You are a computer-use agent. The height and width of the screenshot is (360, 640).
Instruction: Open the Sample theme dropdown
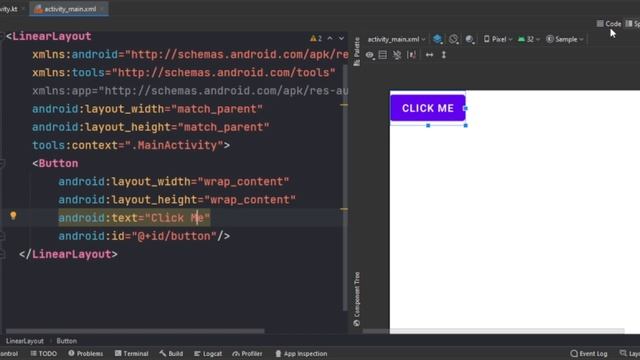[x=564, y=39]
